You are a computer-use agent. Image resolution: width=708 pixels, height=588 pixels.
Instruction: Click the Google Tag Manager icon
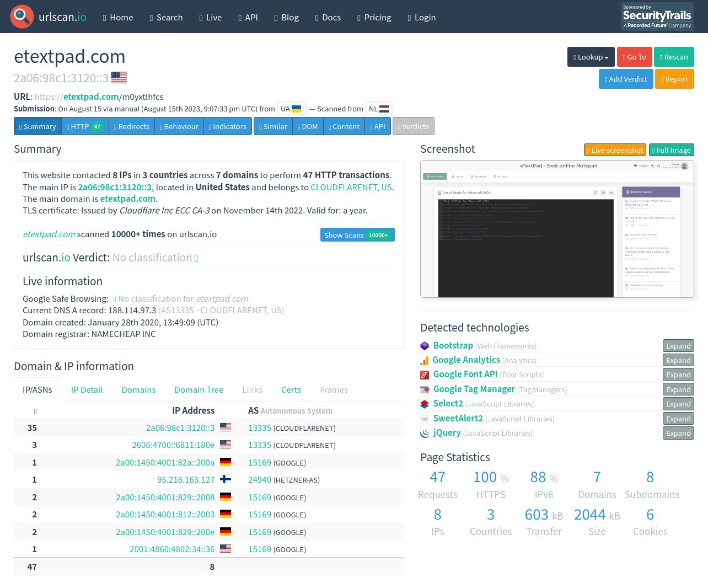[425, 389]
